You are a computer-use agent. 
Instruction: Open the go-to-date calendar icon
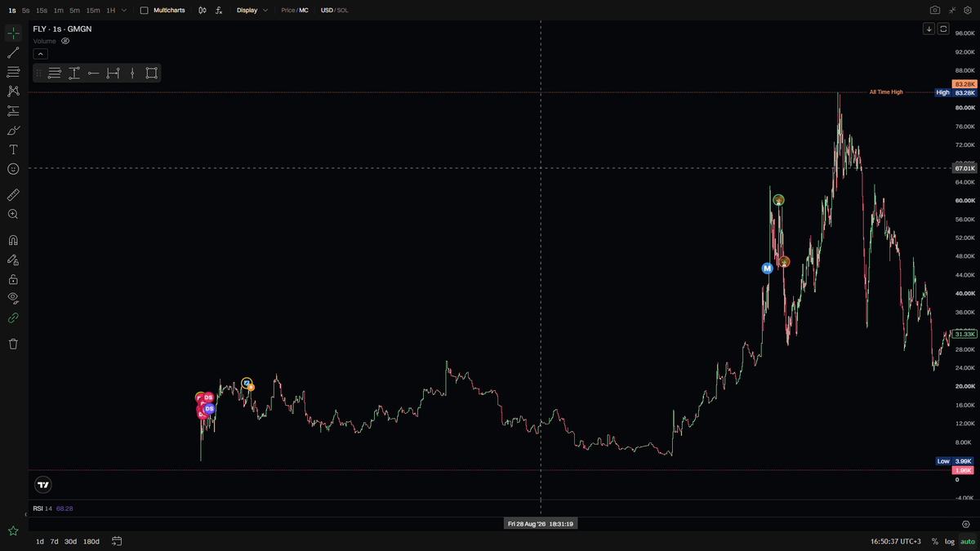(x=117, y=541)
